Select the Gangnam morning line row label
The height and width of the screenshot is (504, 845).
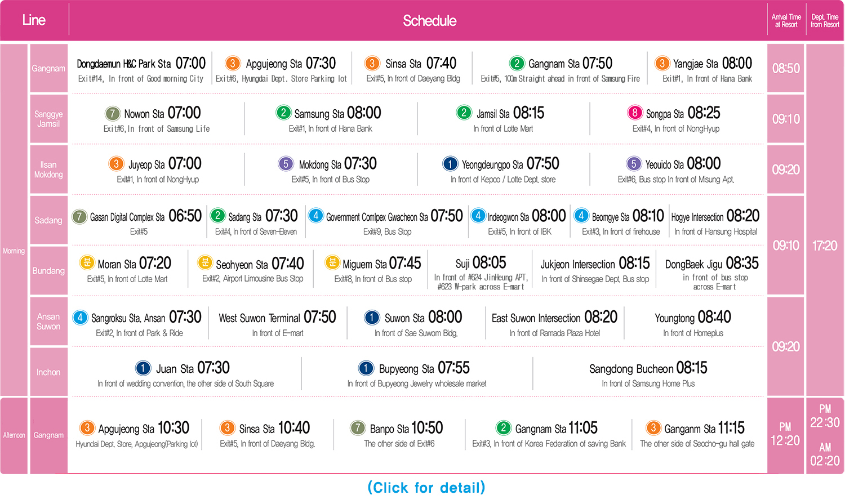[x=48, y=68]
